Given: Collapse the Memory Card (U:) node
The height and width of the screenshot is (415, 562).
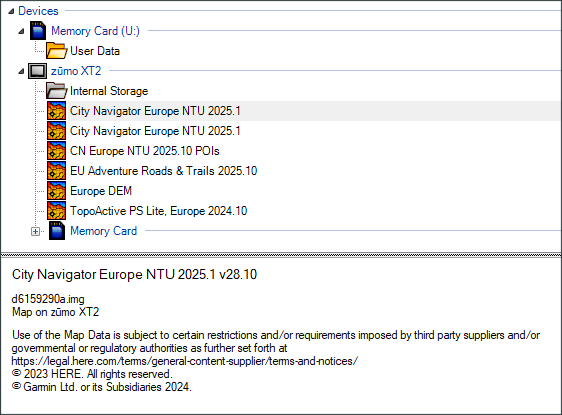Looking at the screenshot, I should 22,32.
